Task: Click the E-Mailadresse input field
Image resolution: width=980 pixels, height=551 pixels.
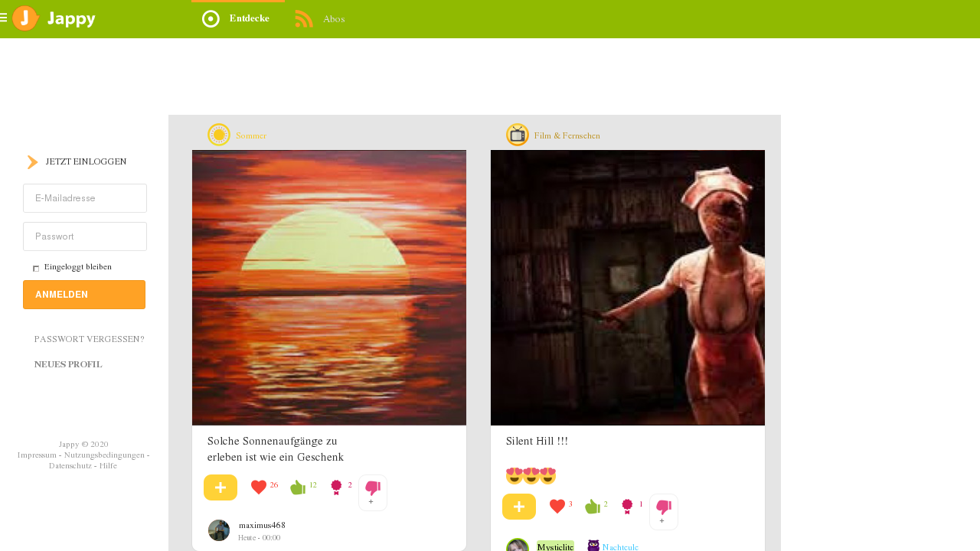Action: point(85,198)
